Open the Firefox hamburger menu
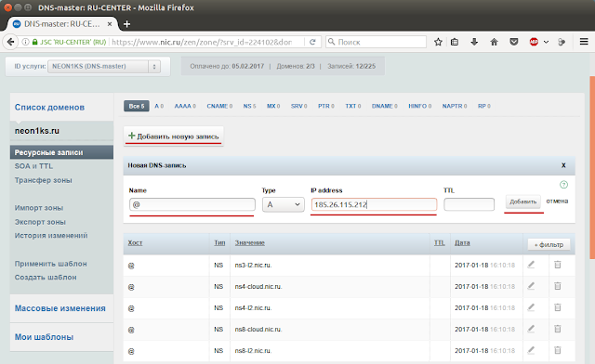Image resolution: width=595 pixels, height=364 pixels. click(584, 42)
